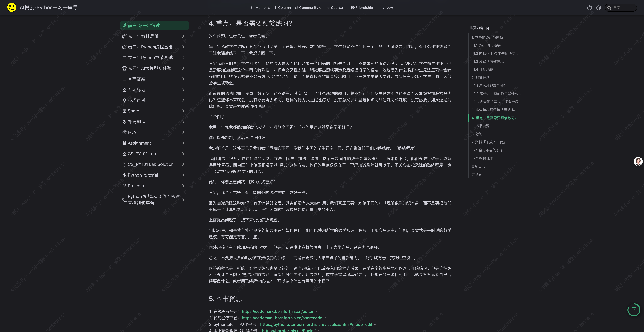Expand chevron for 章节答案
Screen dimensions: 644x332
(183, 79)
